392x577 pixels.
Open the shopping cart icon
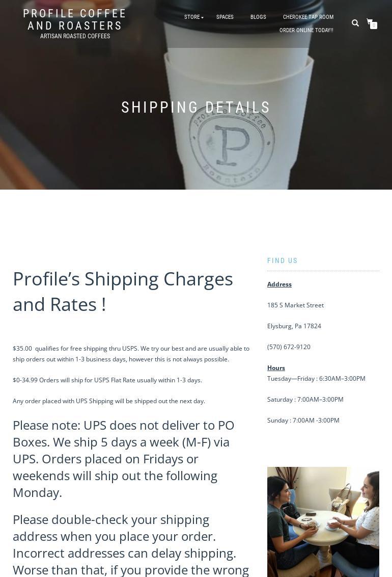click(x=370, y=22)
